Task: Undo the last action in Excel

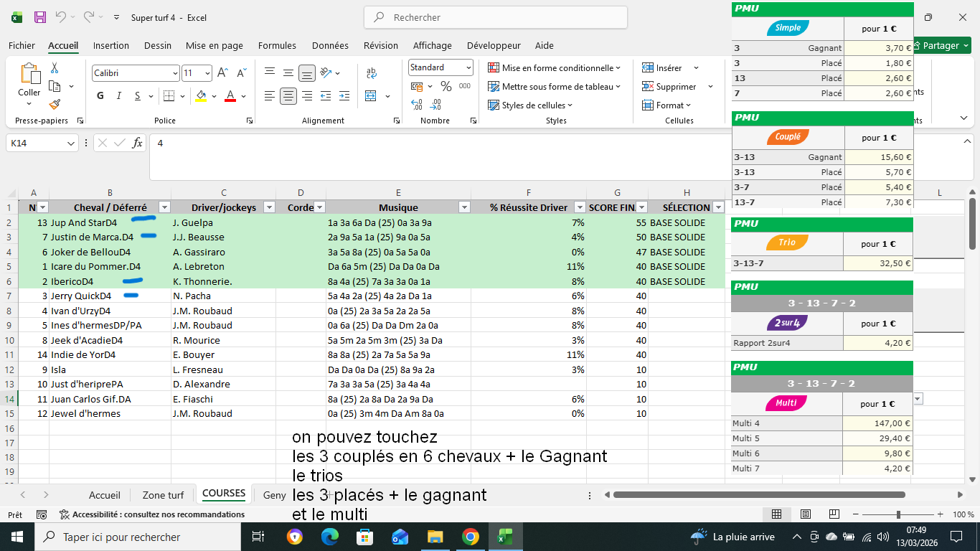Action: pyautogui.click(x=61, y=17)
